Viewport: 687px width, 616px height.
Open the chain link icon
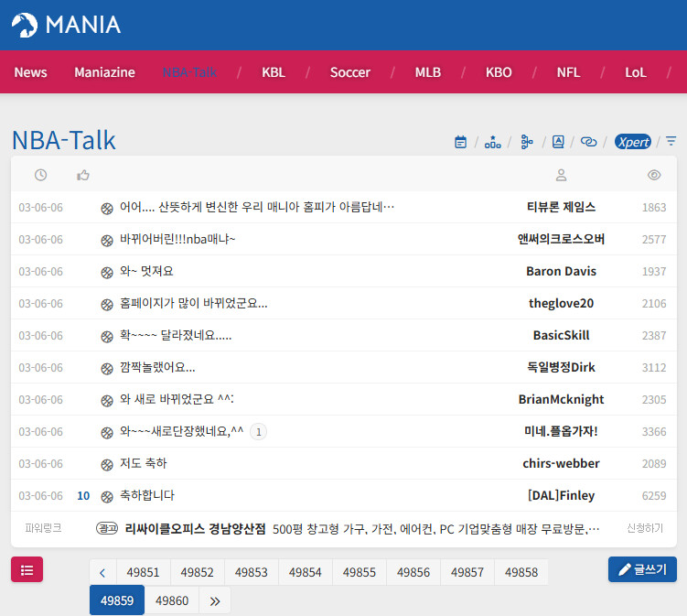[588, 142]
